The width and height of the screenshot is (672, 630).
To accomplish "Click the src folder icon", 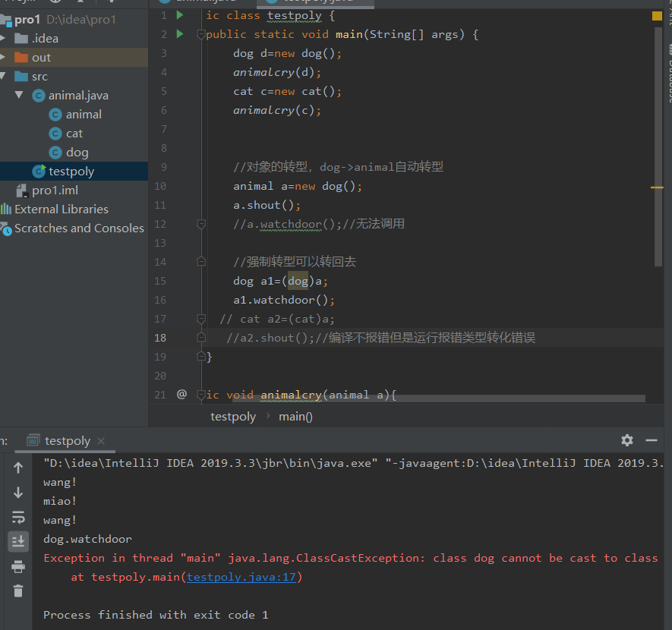I will click(21, 76).
